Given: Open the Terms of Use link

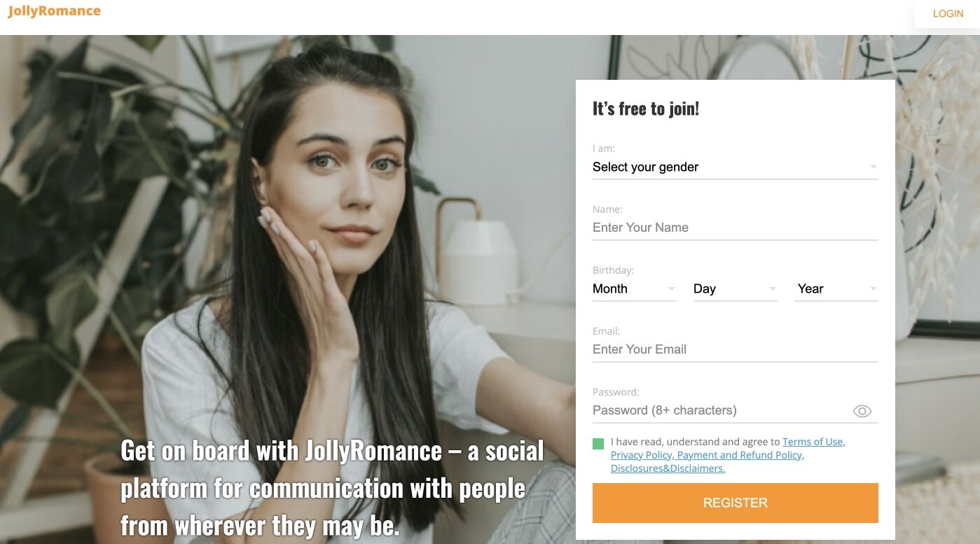Looking at the screenshot, I should pyautogui.click(x=814, y=442).
